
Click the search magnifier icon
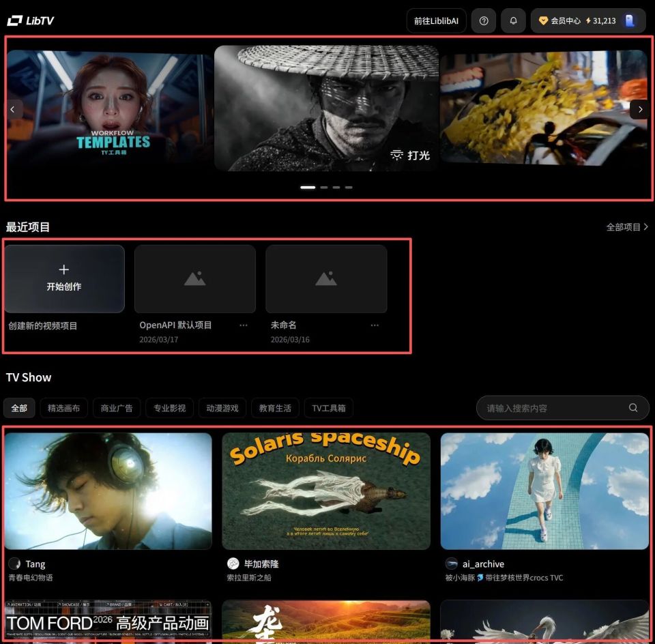tap(633, 407)
